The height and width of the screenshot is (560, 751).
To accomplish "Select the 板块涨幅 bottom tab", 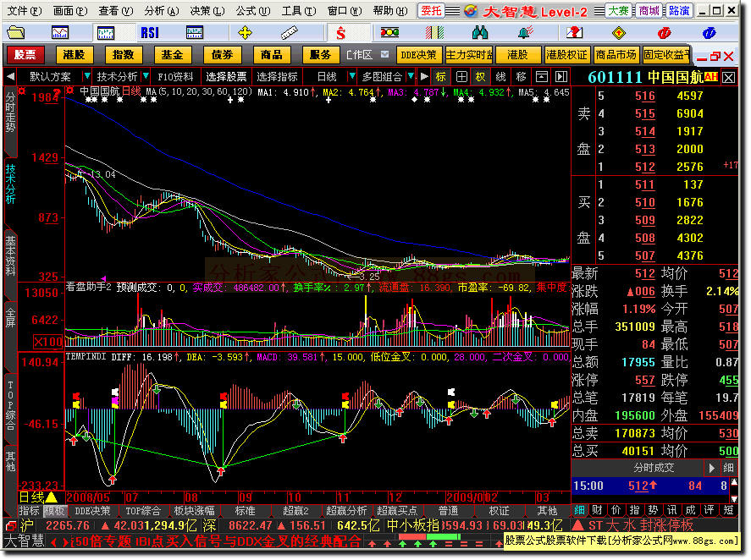I will (x=194, y=511).
